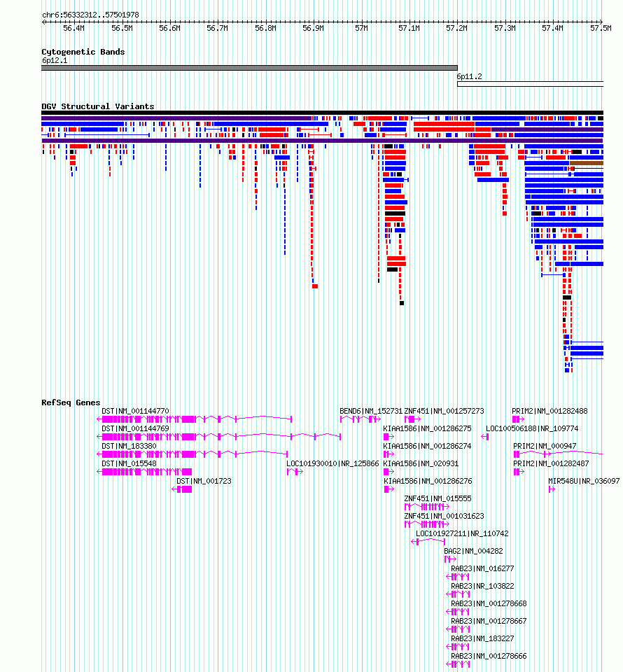Select the DGV Structural Variants track title

(98, 106)
